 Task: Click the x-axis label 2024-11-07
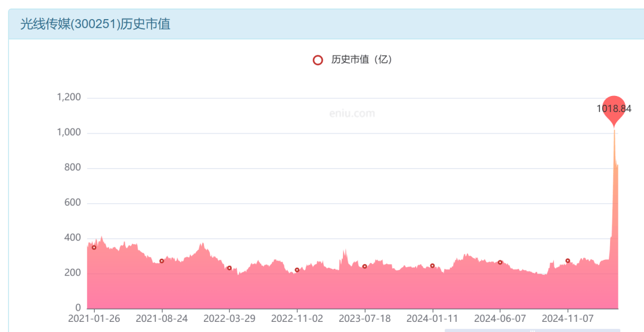point(568,318)
